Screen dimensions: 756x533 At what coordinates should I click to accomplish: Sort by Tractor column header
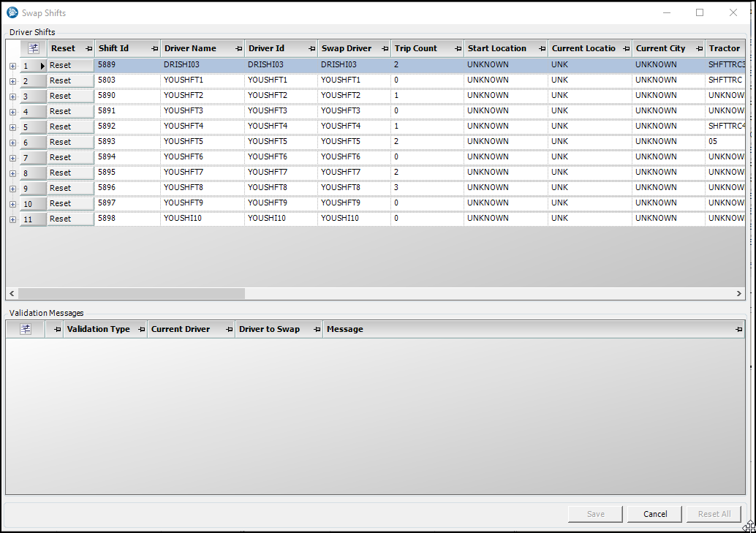(x=724, y=48)
